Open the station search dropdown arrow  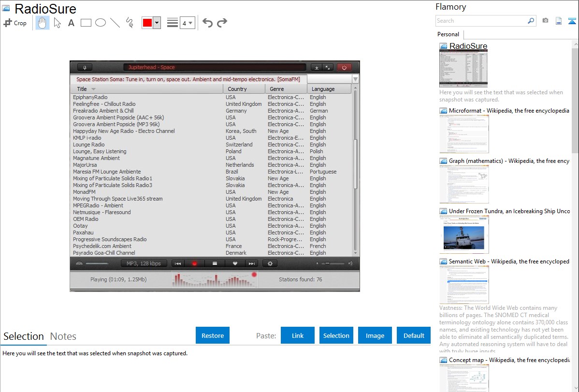coord(355,79)
